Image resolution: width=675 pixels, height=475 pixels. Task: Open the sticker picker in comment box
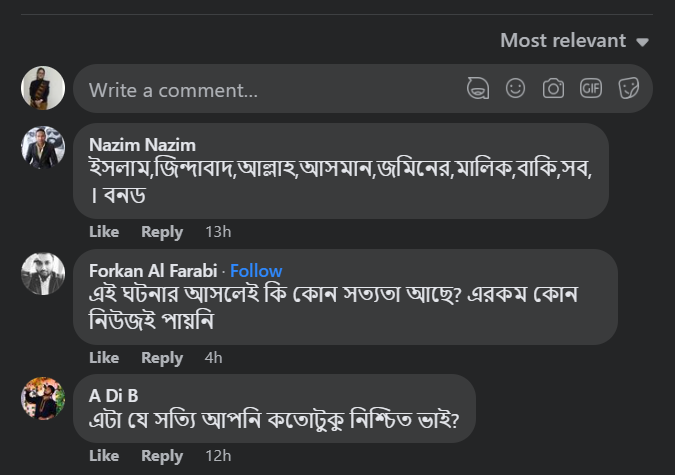click(x=629, y=89)
